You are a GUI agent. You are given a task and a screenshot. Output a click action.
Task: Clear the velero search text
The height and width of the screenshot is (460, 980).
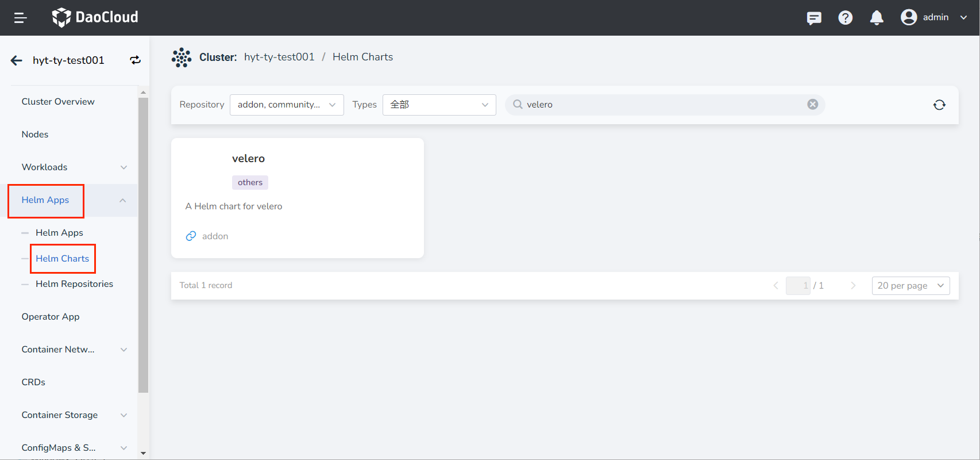click(x=812, y=104)
